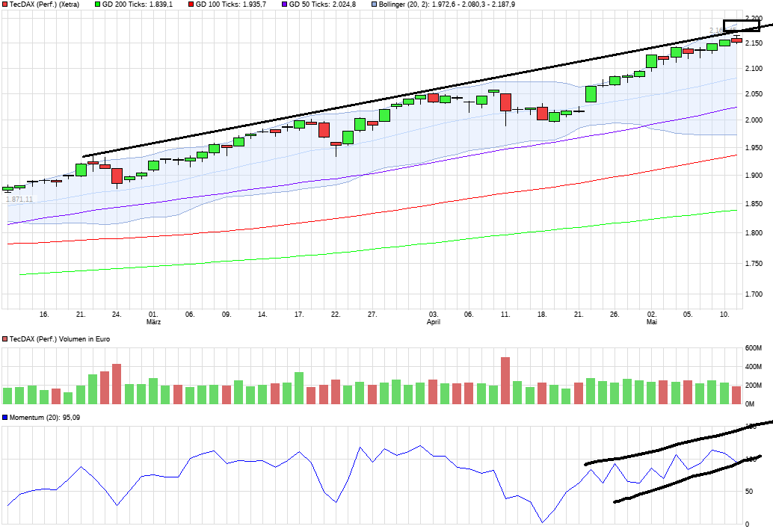Click the 1.850 price axis label
This screenshot has height=532, width=773.
coord(754,204)
